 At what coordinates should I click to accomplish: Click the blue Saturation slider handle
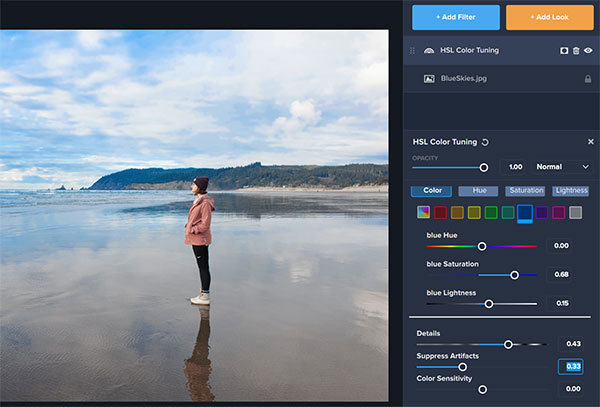click(x=515, y=275)
